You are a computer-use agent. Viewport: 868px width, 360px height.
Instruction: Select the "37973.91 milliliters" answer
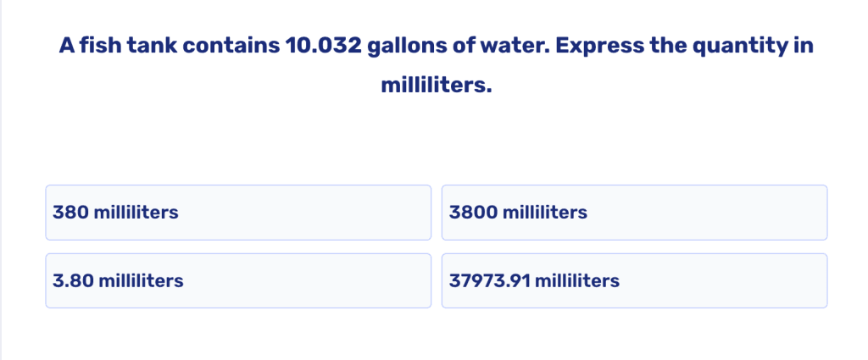tap(634, 280)
